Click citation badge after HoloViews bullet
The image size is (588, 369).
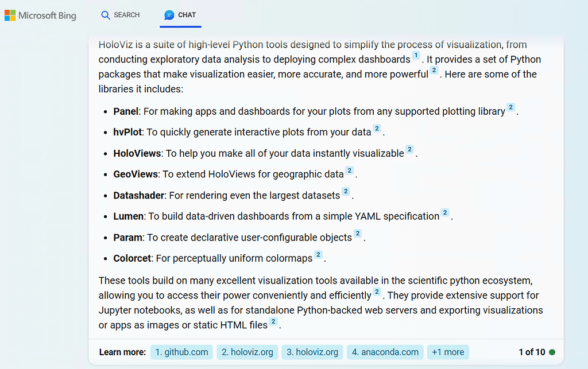[409, 149]
